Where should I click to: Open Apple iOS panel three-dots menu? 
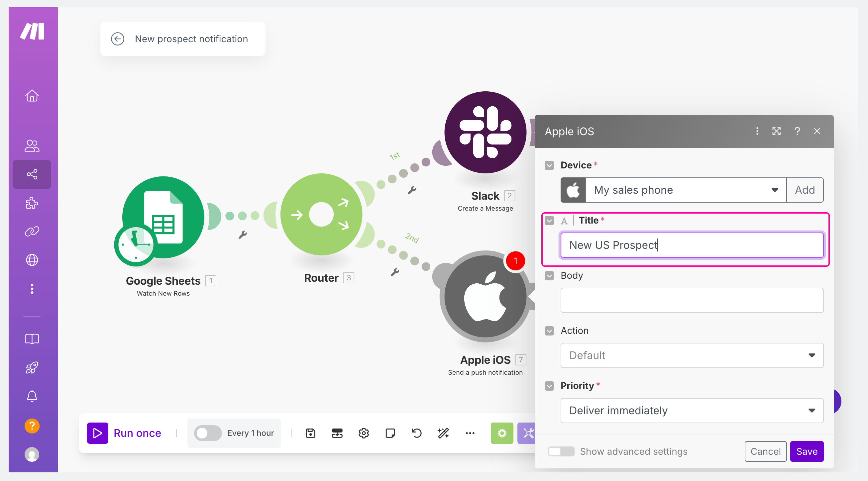click(757, 131)
